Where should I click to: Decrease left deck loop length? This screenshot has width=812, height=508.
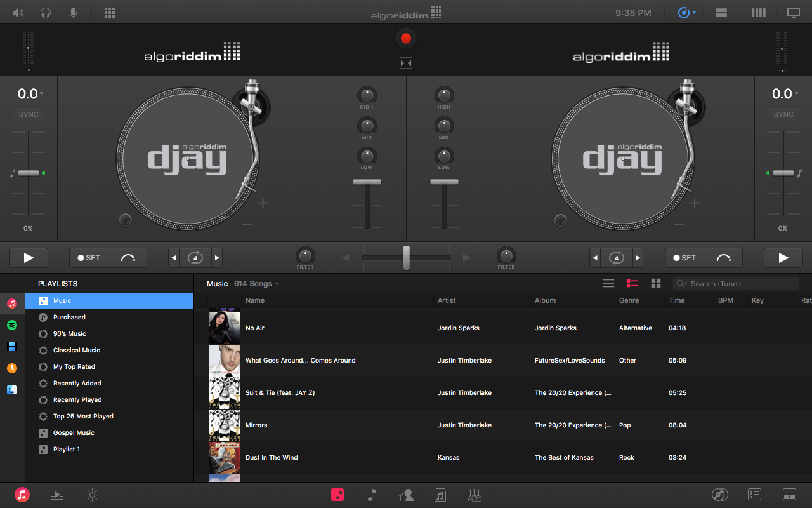[x=174, y=258]
